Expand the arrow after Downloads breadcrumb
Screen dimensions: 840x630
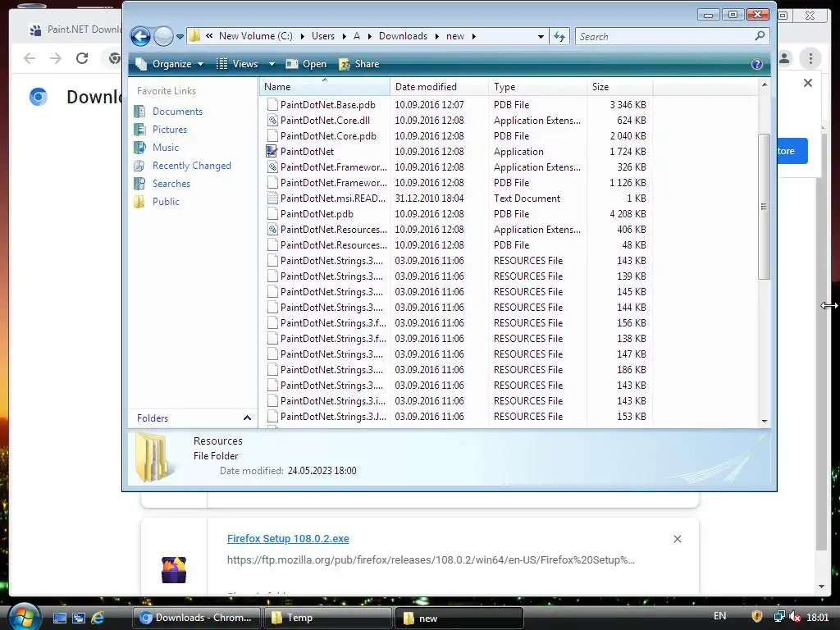pyautogui.click(x=437, y=36)
